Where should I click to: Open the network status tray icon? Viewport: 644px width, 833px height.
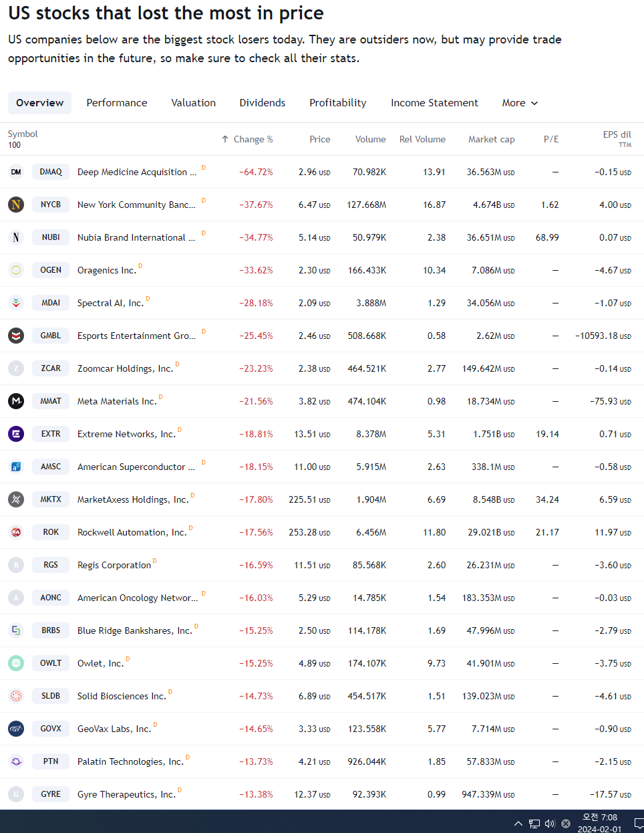pos(534,824)
